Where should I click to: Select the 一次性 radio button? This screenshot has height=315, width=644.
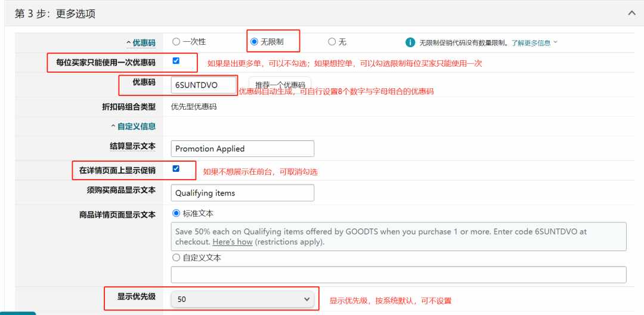[176, 42]
